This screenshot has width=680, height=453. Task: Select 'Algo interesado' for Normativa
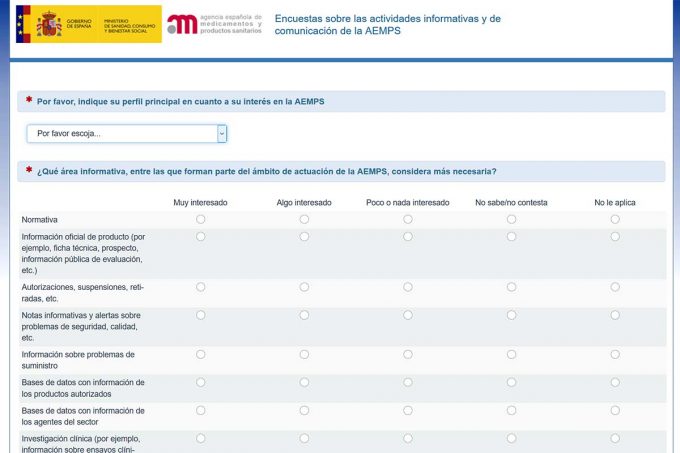pos(304,219)
